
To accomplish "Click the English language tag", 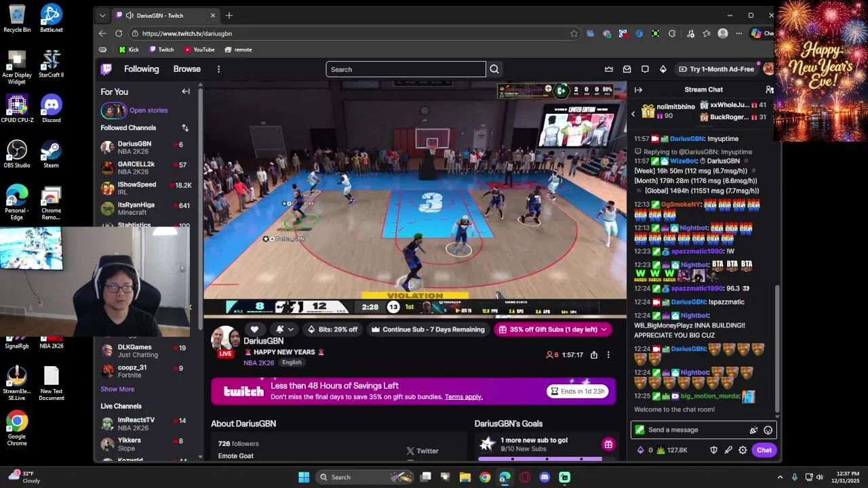I will coord(292,363).
